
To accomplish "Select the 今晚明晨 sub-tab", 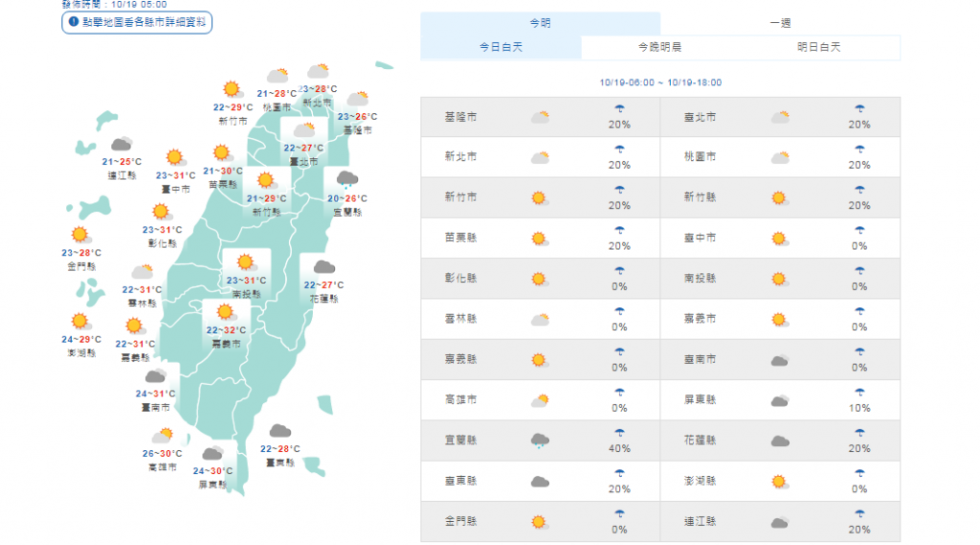I will coord(660,47).
